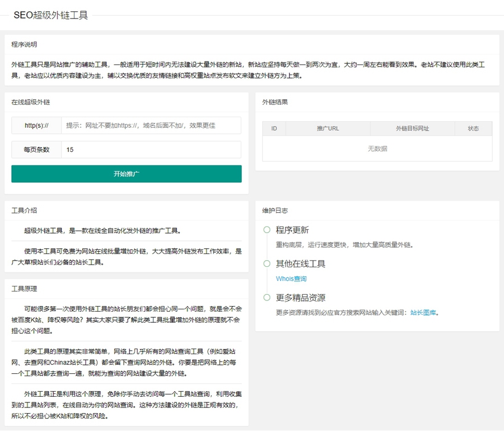Click the 外链结果 panel header
The height and width of the screenshot is (431, 504).
tap(275, 102)
